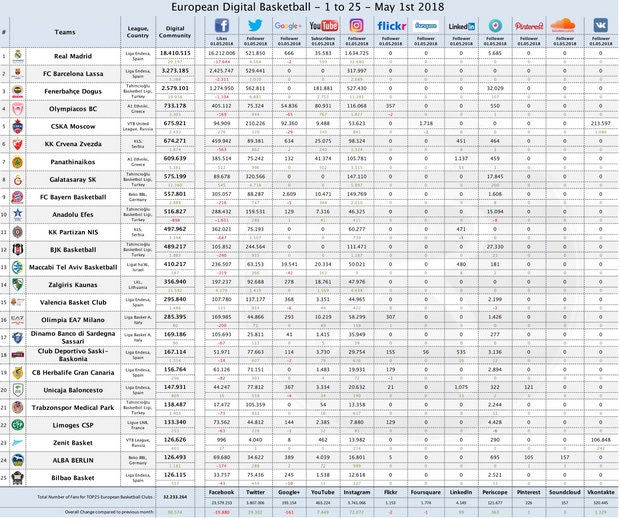Image resolution: width=620 pixels, height=518 pixels.
Task: Select the Dinamo Banco di Sardegna Sassari name
Action: point(73,337)
